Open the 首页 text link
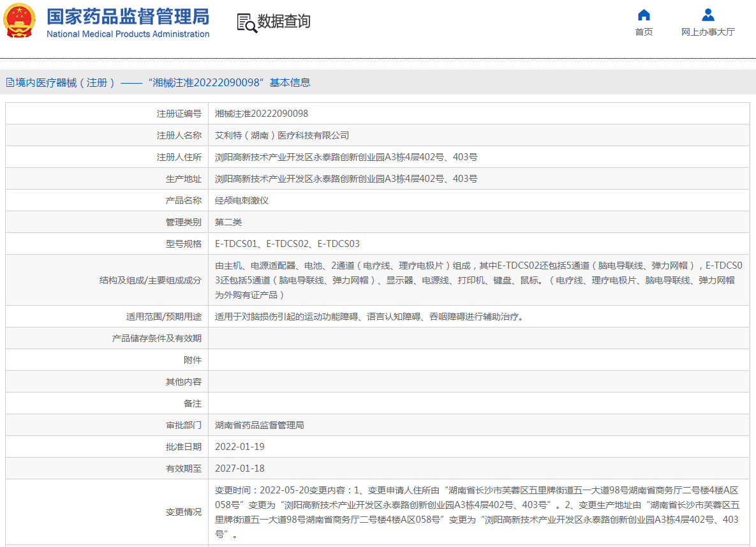756x547 pixels. tap(644, 32)
